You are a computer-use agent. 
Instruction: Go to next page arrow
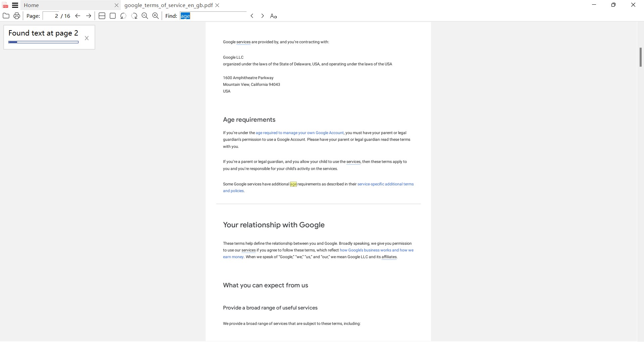coord(89,16)
